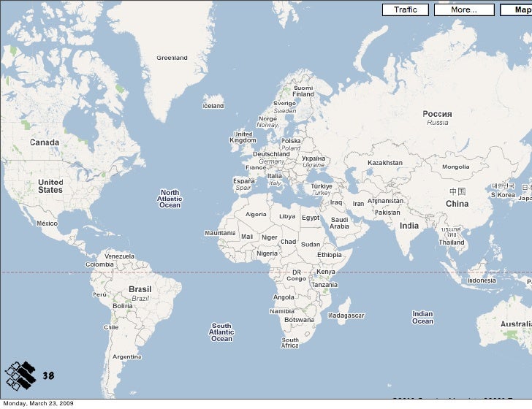Select the Madagascar label
This screenshot has height=409, width=532.
(346, 316)
